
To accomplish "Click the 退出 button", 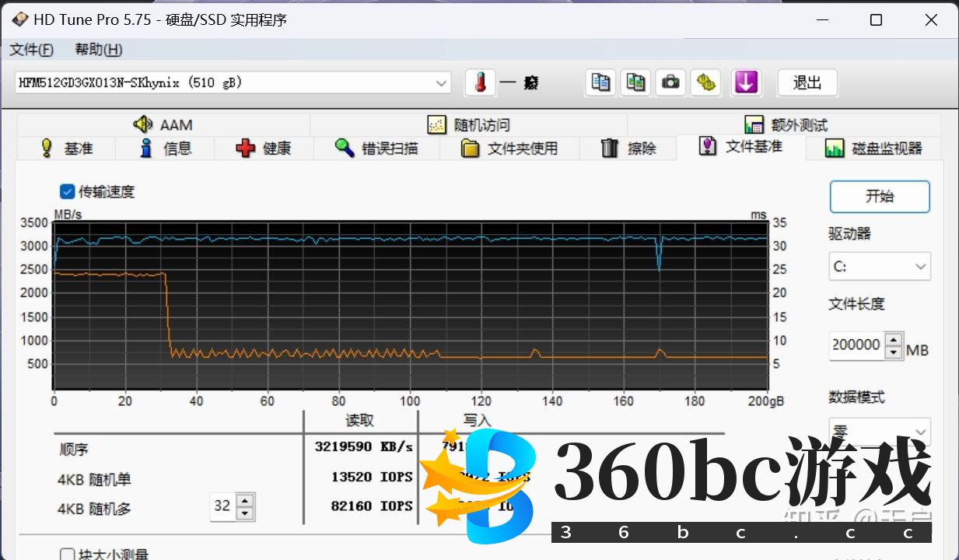I will pyautogui.click(x=807, y=82).
